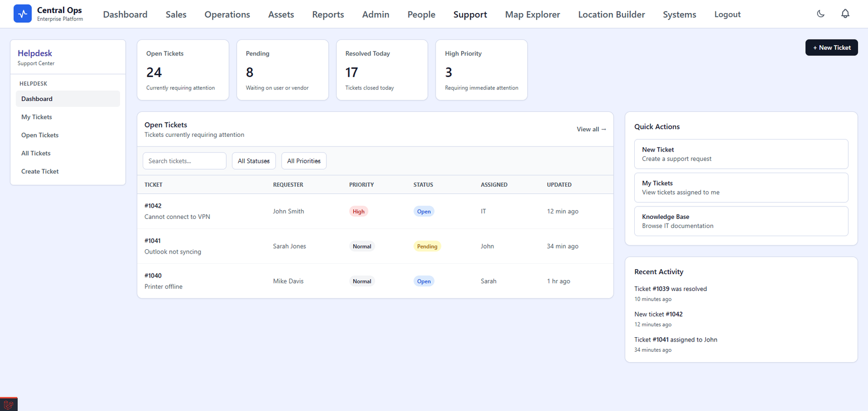Open the Systems menu
The height and width of the screenshot is (411, 868).
[x=680, y=15]
